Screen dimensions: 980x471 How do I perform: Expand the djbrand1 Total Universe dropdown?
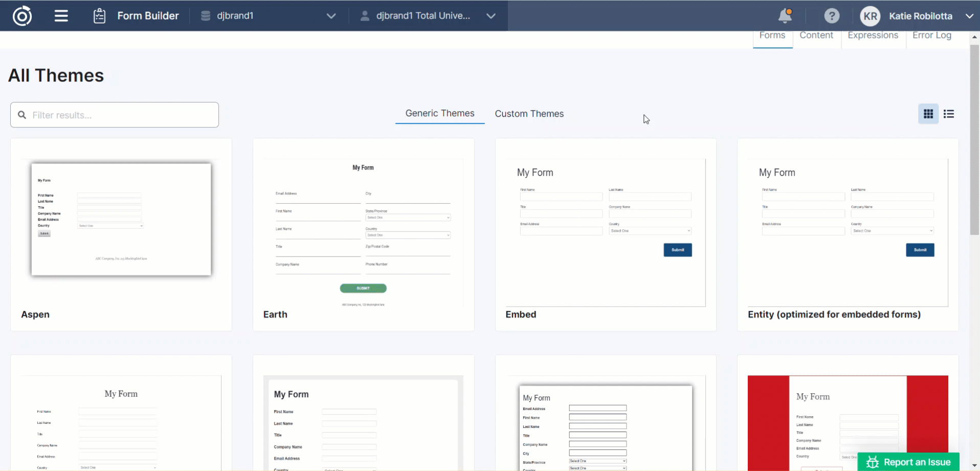tap(491, 16)
